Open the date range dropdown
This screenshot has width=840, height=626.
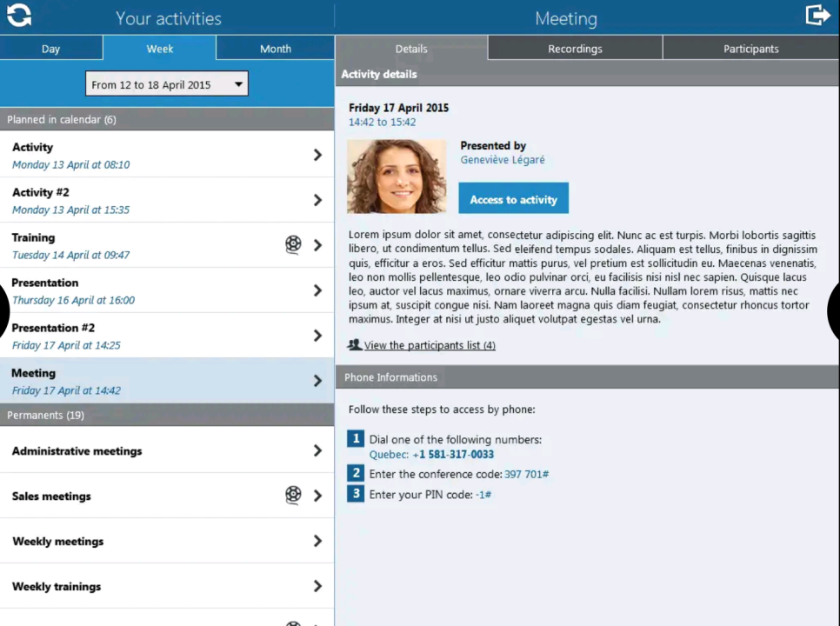tap(167, 84)
